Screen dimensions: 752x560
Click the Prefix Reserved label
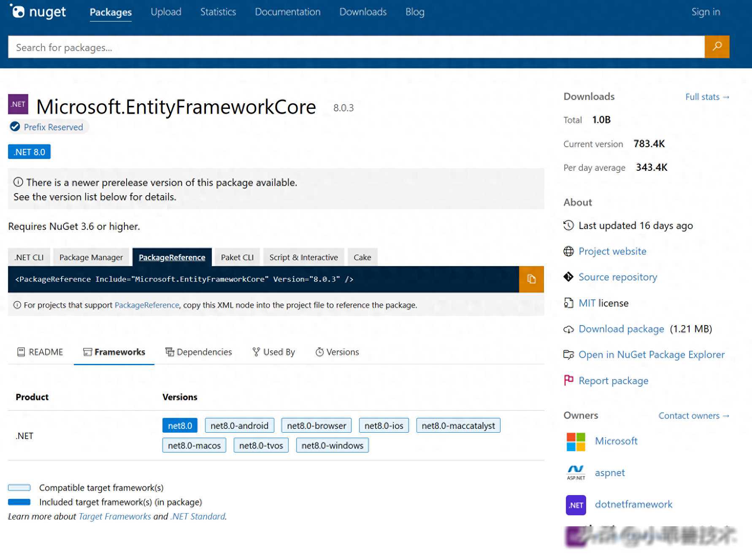click(x=54, y=127)
